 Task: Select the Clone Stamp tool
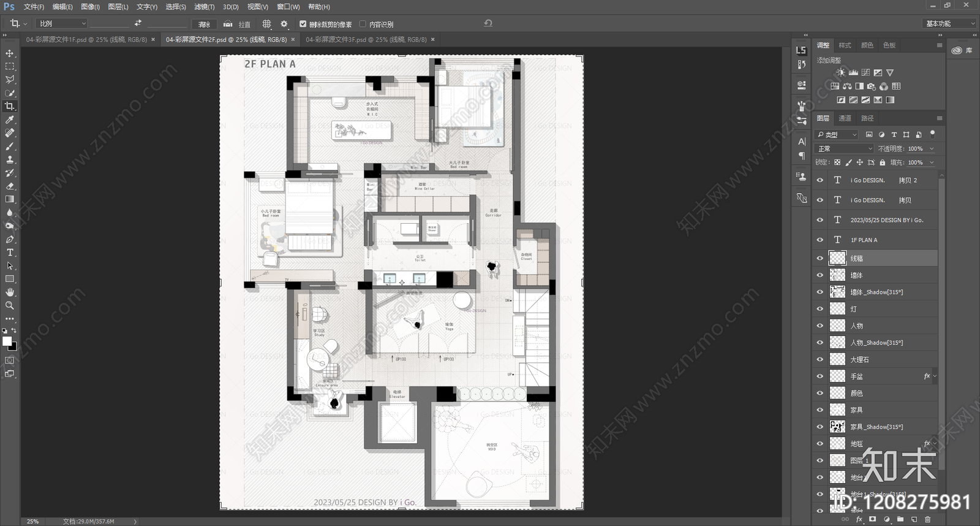pyautogui.click(x=10, y=159)
